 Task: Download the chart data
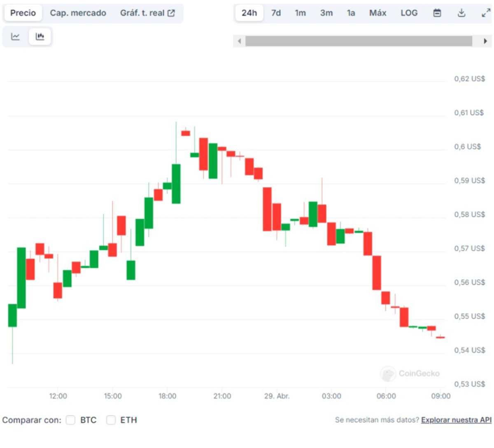point(461,13)
